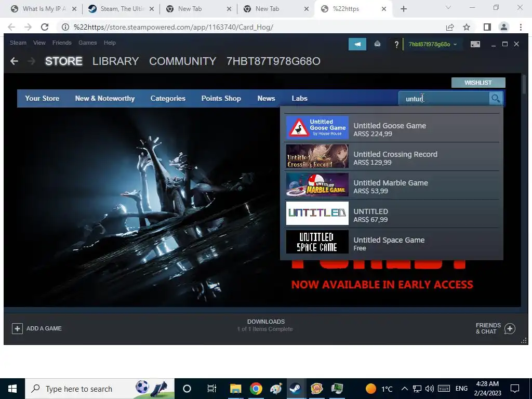
Task: Show hidden system tray icons
Action: tap(404, 389)
